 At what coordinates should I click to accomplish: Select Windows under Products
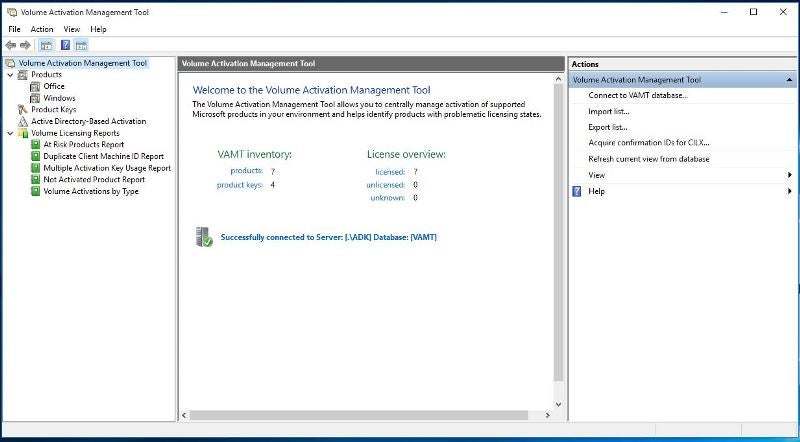coord(59,98)
